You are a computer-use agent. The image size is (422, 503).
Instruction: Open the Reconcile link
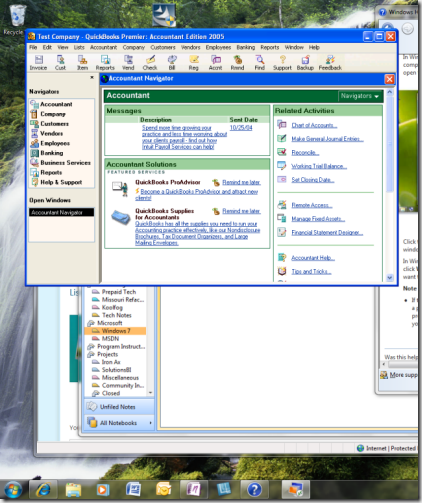(x=305, y=153)
